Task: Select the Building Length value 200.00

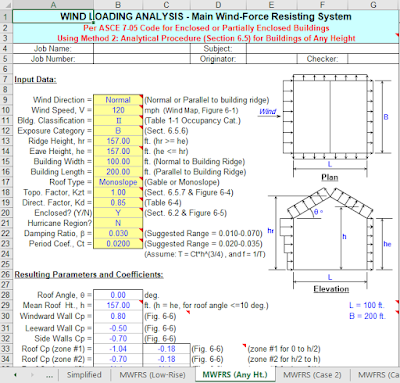Action: pyautogui.click(x=118, y=172)
